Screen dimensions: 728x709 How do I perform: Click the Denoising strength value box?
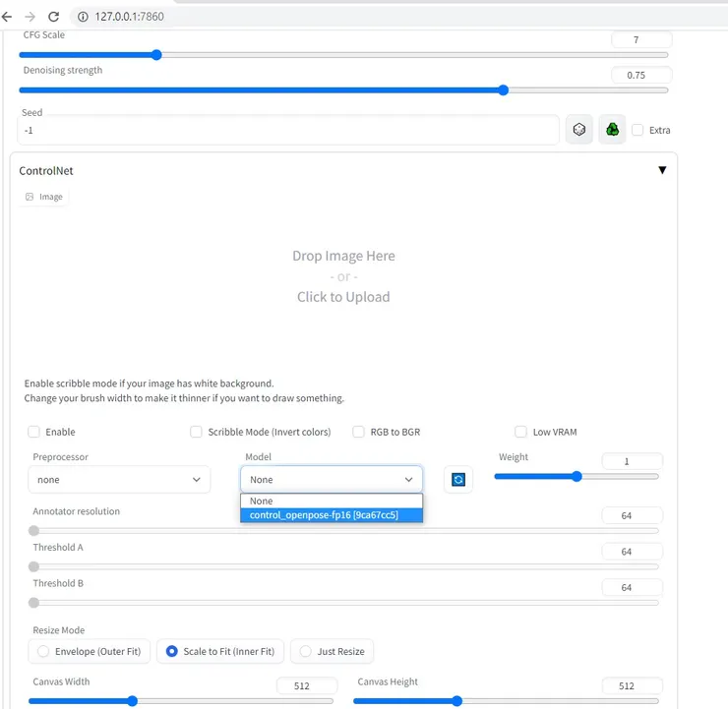[641, 75]
